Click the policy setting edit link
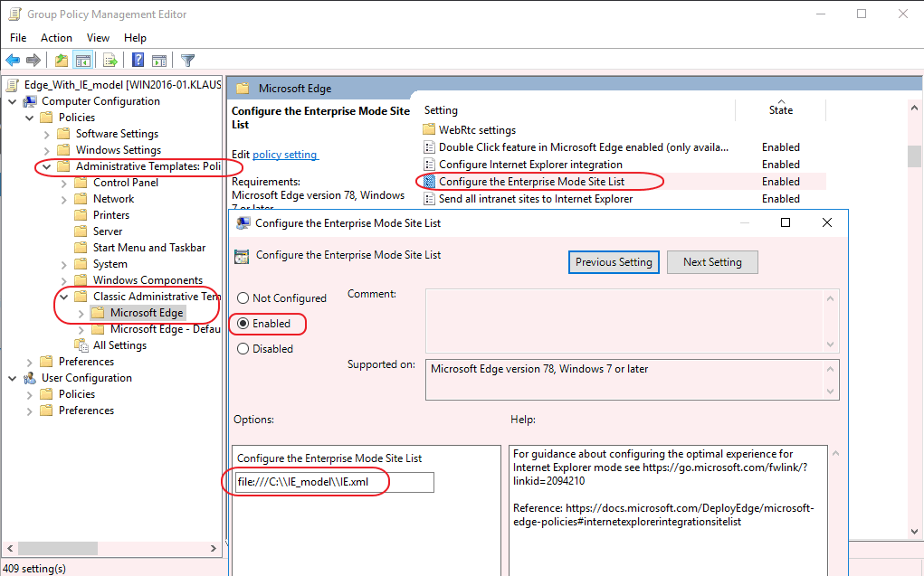Viewport: 924px width, 576px height. [x=284, y=155]
